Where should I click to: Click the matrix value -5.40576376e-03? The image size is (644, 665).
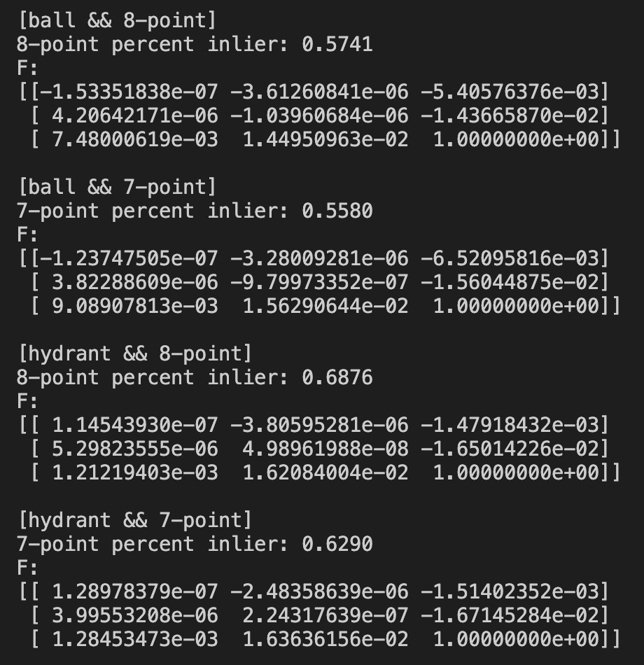[510, 92]
